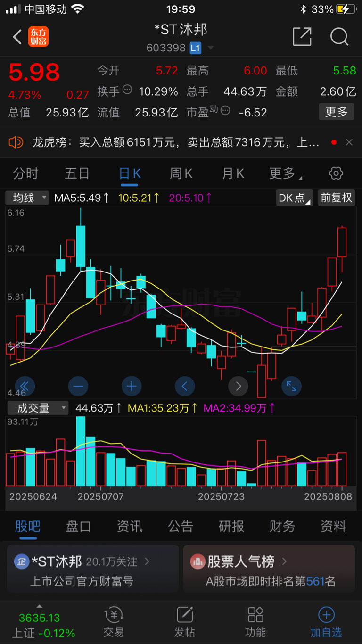This screenshot has height=644, width=362.
Task: Tap the MA5:5.49 value label
Action: 82,198
